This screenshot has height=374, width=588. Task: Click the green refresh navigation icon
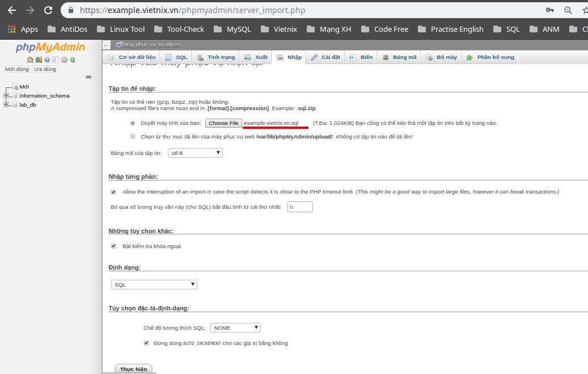click(x=73, y=60)
